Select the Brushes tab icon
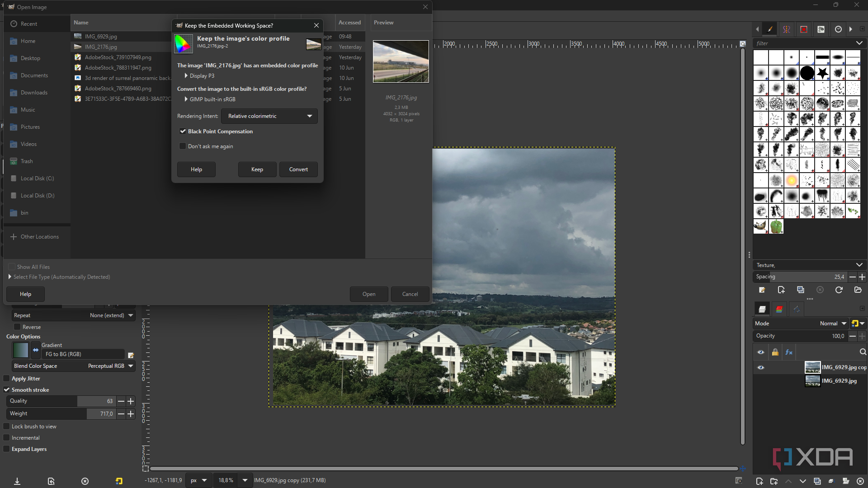 [770, 29]
